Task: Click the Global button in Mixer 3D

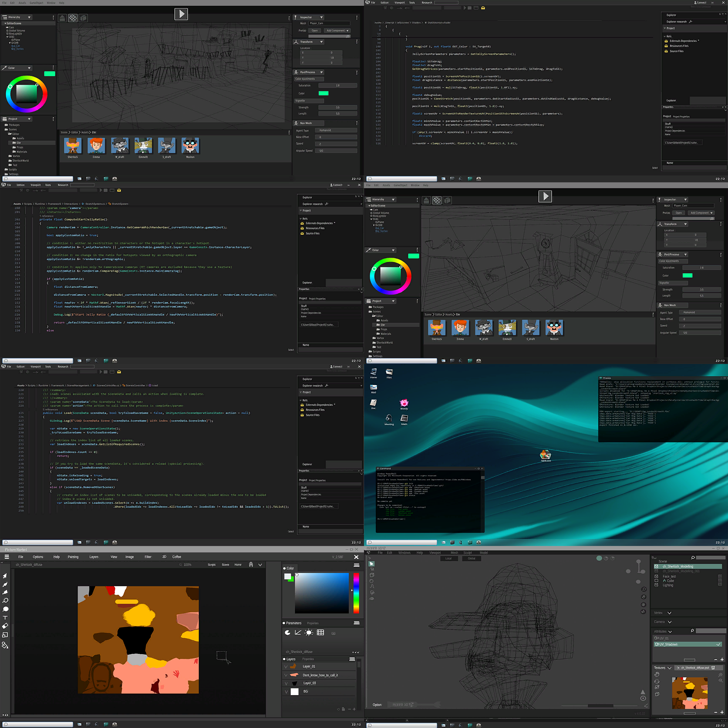Action: tap(471, 558)
